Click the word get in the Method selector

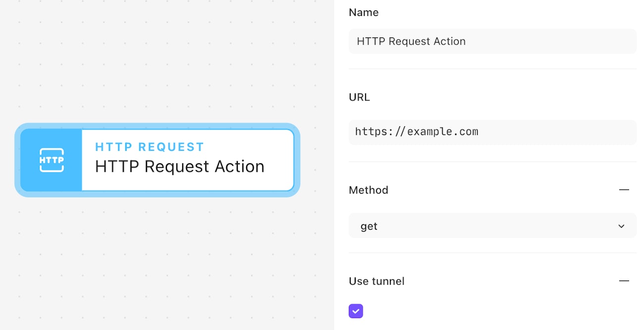pos(369,226)
